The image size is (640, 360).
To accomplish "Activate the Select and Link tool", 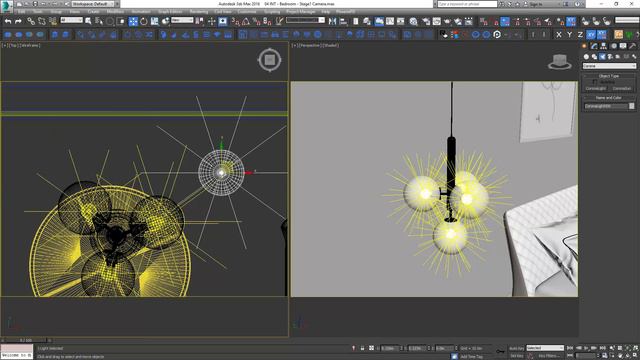I will [31, 21].
